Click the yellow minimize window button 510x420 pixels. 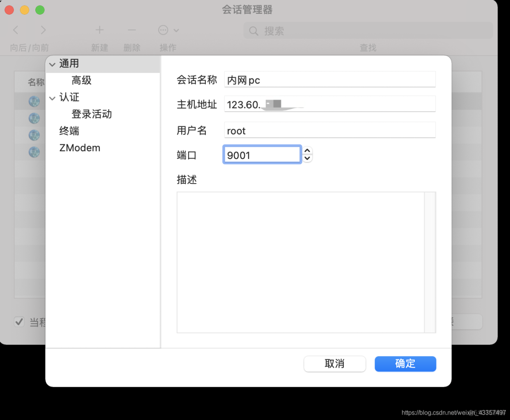25,10
